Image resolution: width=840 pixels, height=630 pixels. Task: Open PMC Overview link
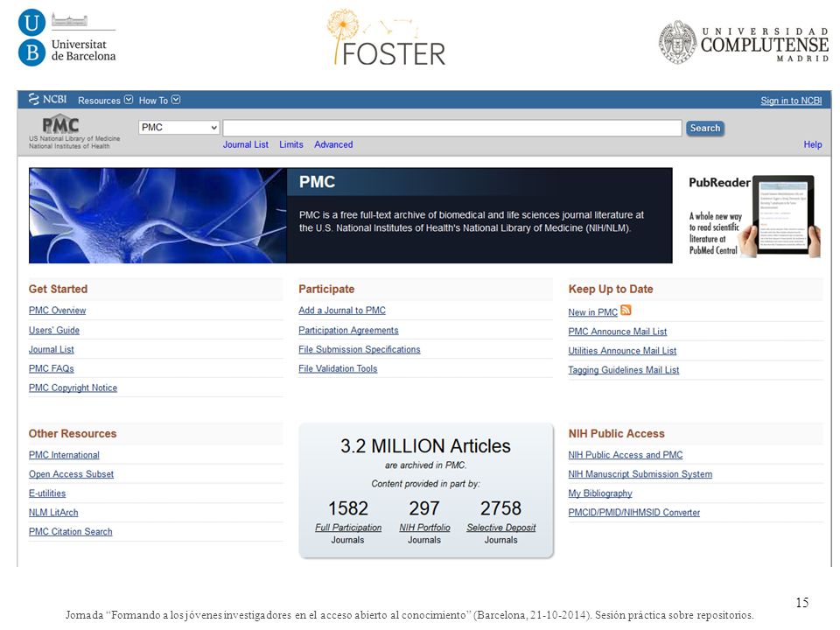pyautogui.click(x=58, y=310)
